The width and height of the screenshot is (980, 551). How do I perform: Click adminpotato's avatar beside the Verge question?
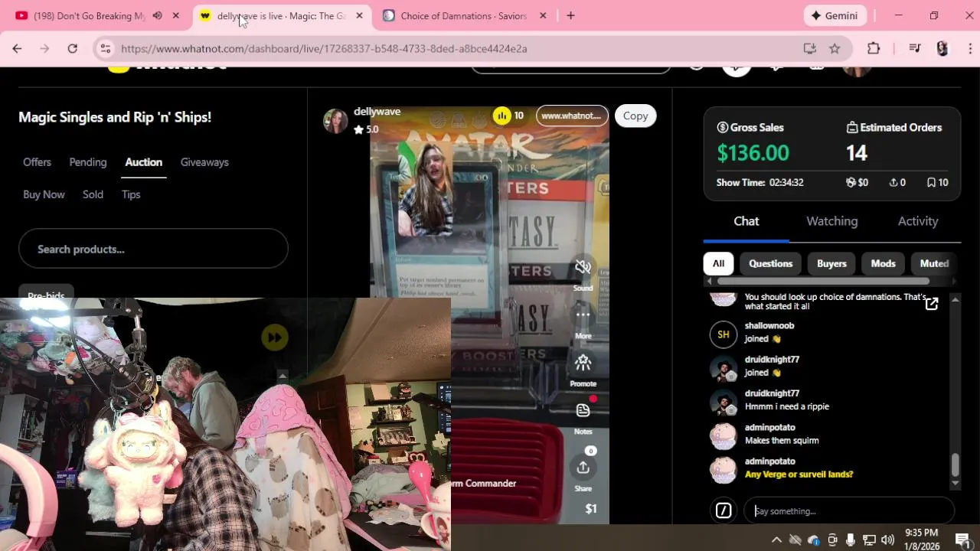click(x=724, y=470)
